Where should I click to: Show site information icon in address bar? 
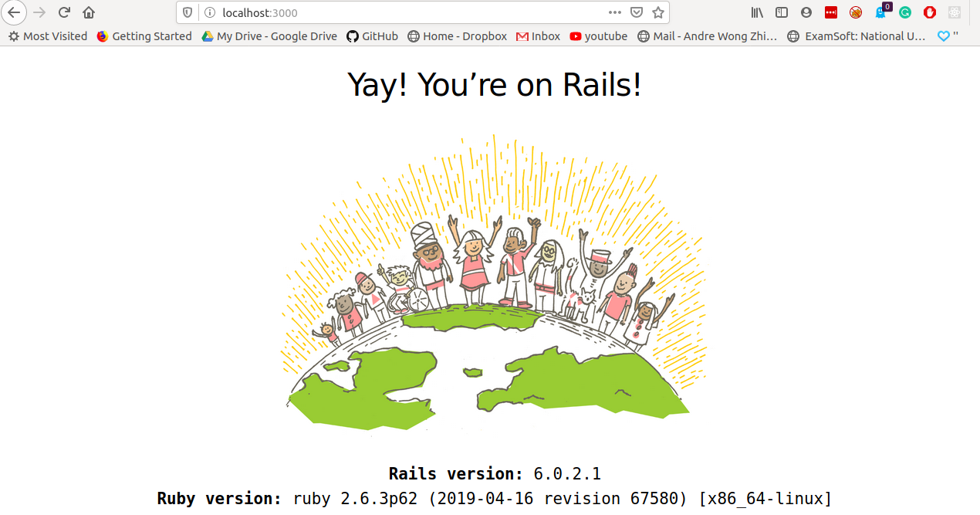[x=208, y=12]
